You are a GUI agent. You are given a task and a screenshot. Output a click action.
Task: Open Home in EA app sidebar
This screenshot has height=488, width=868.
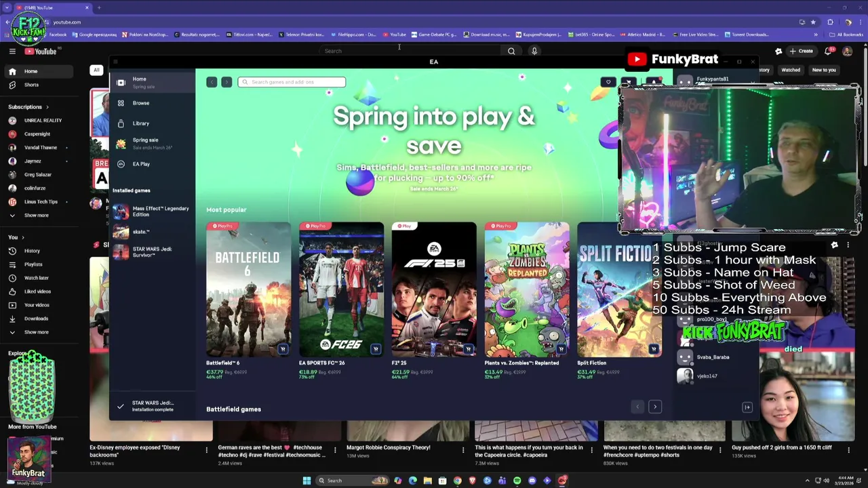(x=152, y=82)
